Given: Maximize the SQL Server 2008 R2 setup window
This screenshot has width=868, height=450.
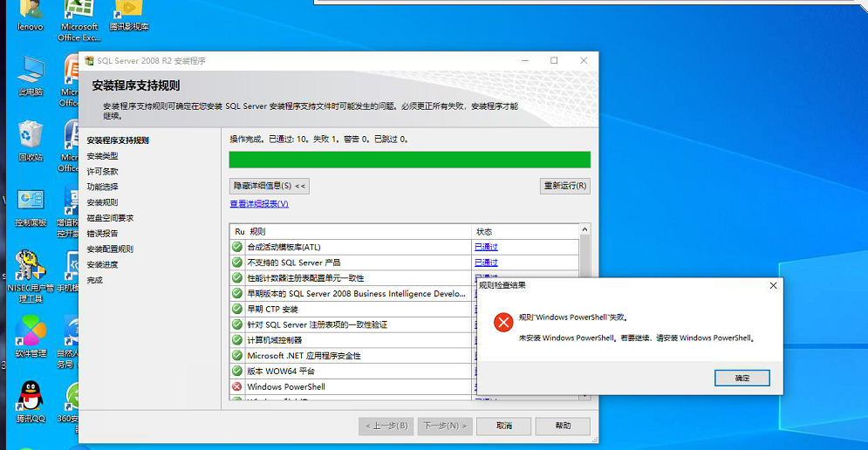Looking at the screenshot, I should tap(554, 60).
